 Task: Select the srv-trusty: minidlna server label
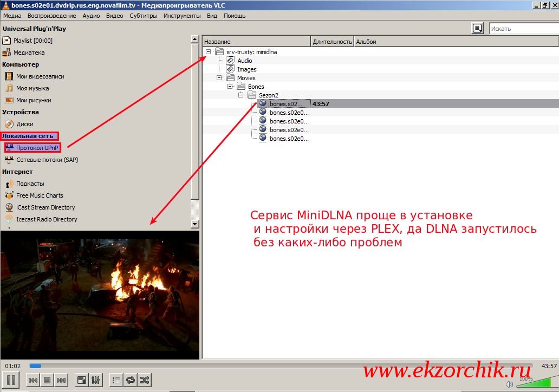252,52
